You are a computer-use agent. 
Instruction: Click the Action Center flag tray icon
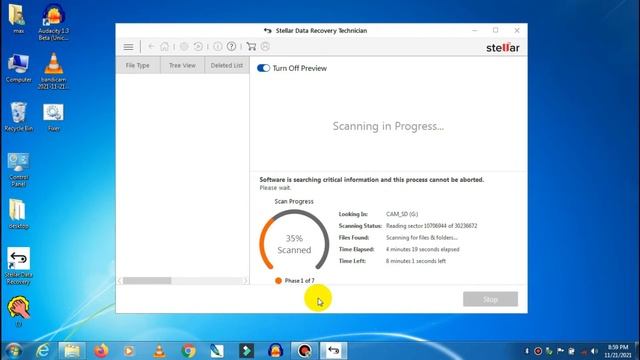pyautogui.click(x=560, y=351)
